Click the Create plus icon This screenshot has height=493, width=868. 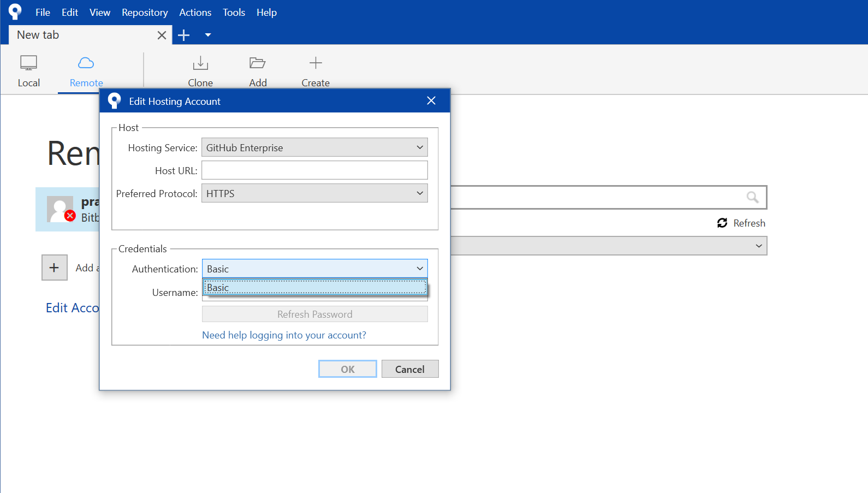tap(316, 63)
